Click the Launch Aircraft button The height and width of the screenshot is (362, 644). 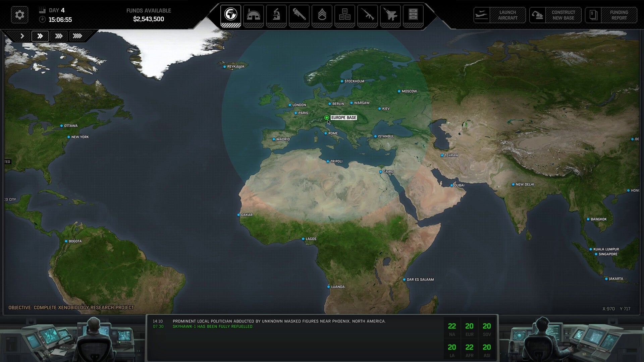click(499, 15)
